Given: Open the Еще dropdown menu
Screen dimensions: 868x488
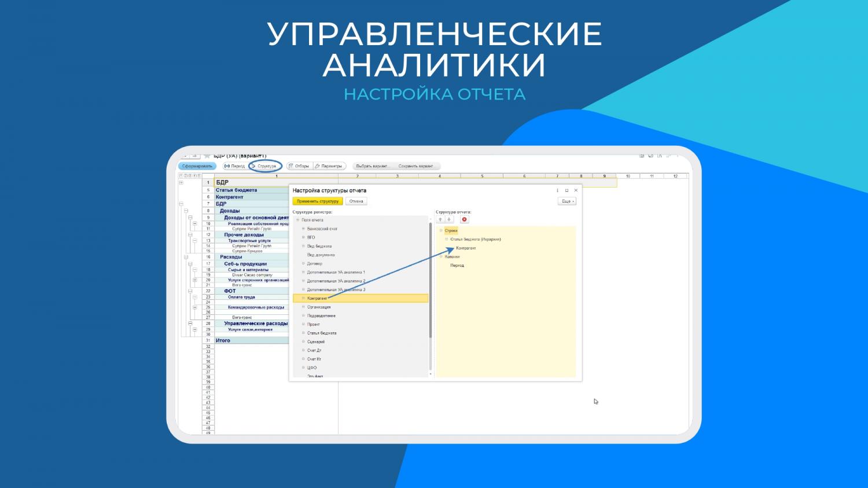Looking at the screenshot, I should [567, 201].
